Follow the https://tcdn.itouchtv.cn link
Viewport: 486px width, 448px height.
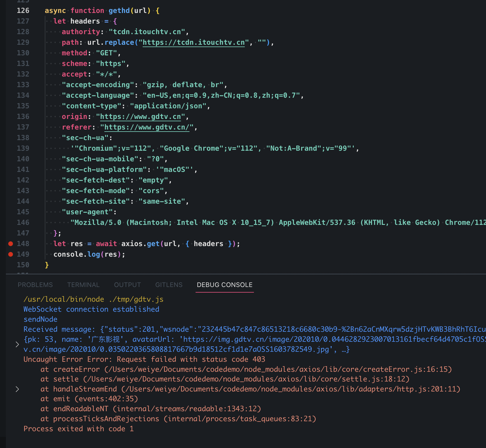pos(194,42)
